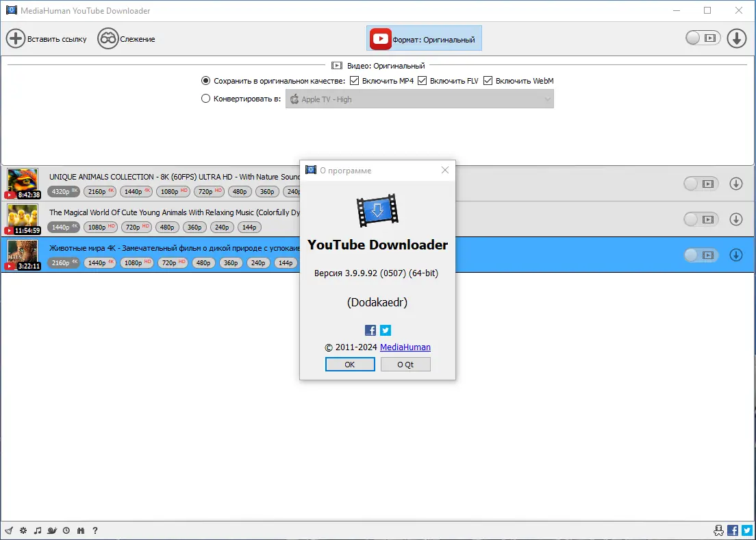Uncheck the Включить WebM checkbox
This screenshot has width=756, height=540.
(x=488, y=81)
